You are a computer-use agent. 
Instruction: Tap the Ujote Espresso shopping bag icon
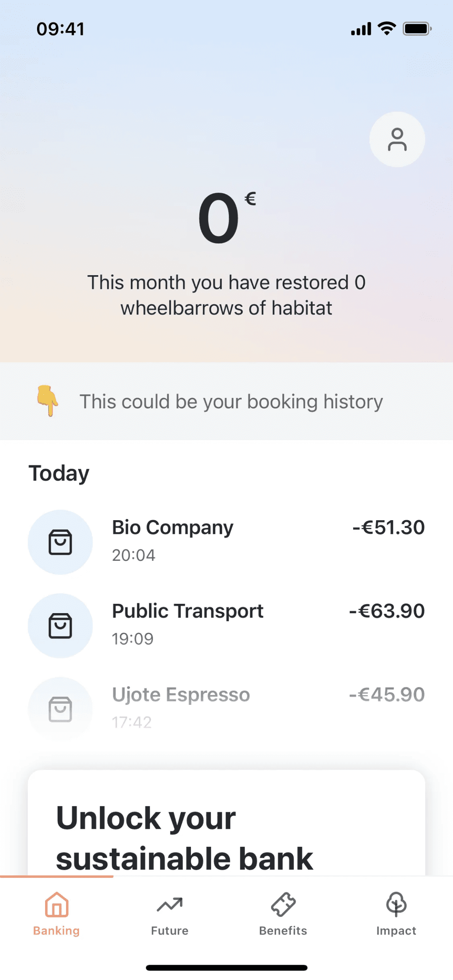tap(60, 709)
